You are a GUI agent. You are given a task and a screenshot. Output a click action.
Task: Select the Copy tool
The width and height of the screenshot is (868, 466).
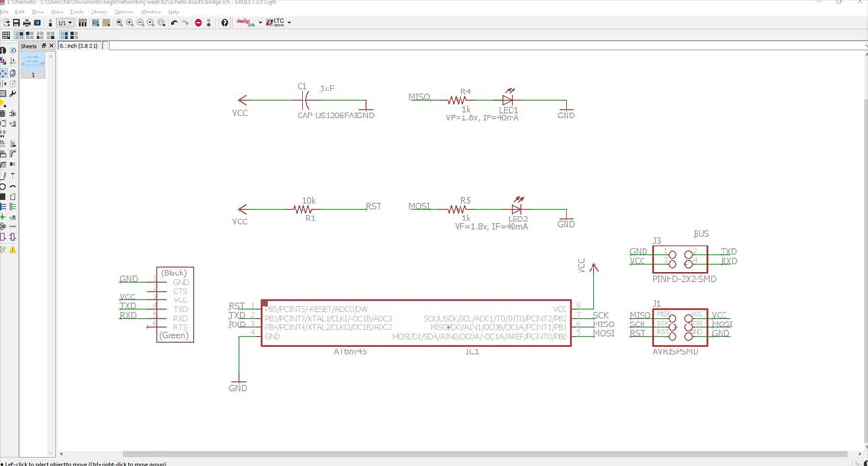13,73
